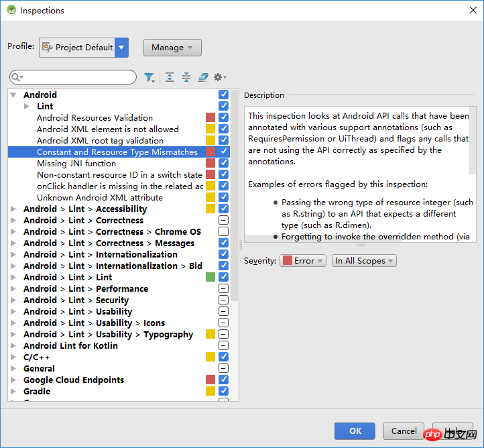484x448 pixels.
Task: Enable Android Lint Correctness Chrome OS checkbox
Action: click(223, 231)
